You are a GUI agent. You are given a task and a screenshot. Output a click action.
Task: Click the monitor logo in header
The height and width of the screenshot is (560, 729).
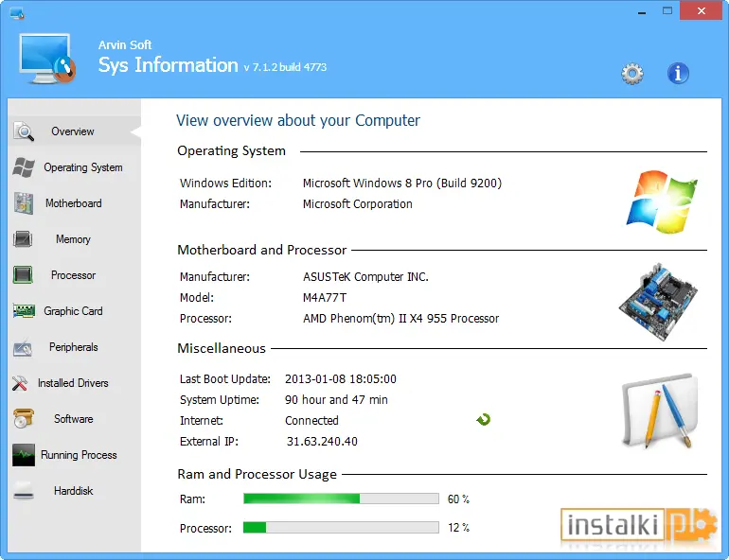[47, 59]
